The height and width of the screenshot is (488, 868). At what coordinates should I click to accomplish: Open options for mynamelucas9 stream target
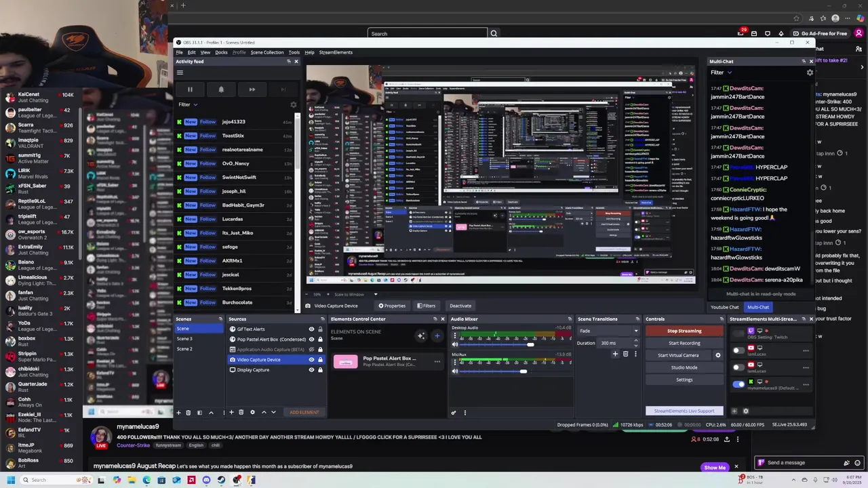[806, 384]
